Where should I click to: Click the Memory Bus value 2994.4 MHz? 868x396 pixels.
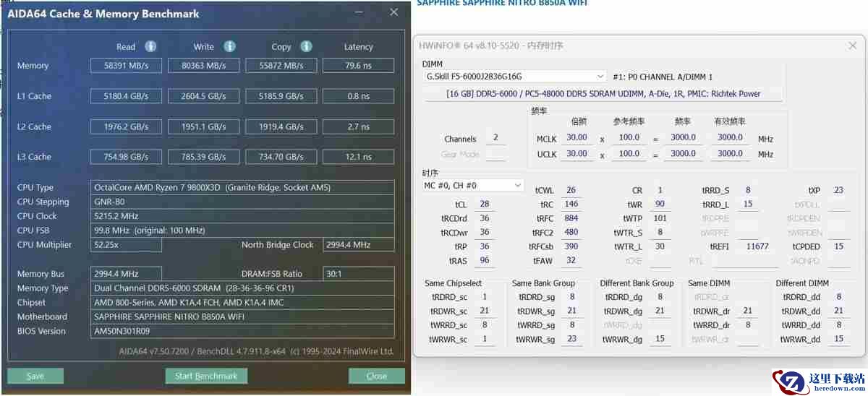tap(126, 274)
